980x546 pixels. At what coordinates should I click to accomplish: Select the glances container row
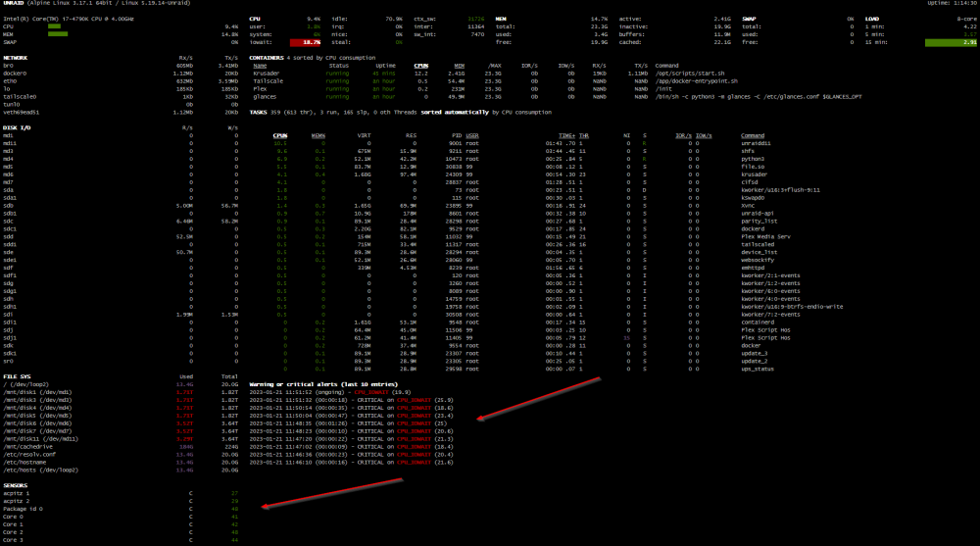point(557,97)
